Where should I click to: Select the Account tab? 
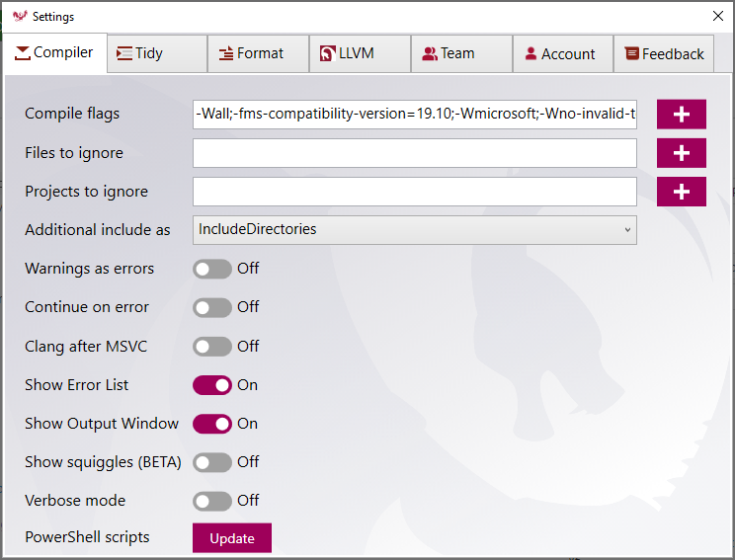559,53
